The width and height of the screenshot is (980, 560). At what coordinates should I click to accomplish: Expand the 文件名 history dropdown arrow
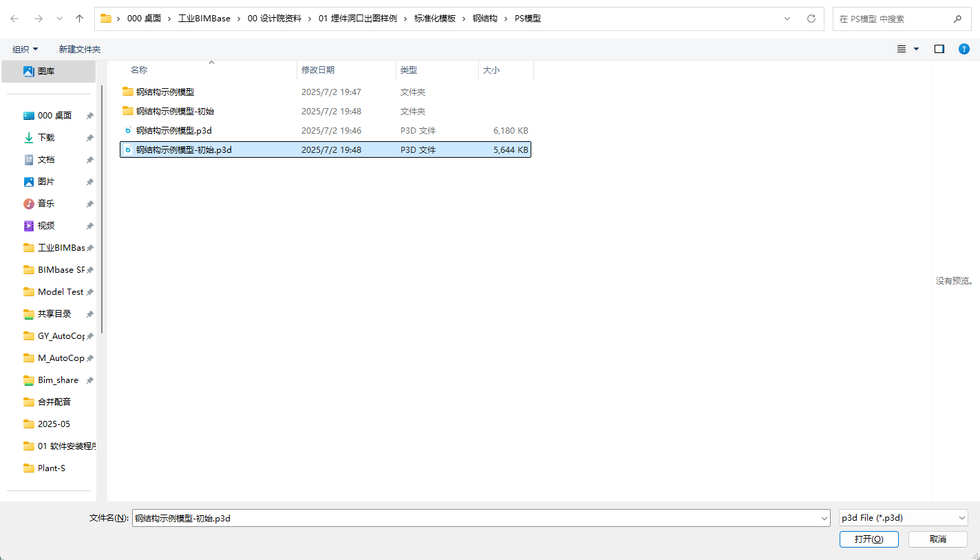click(824, 518)
